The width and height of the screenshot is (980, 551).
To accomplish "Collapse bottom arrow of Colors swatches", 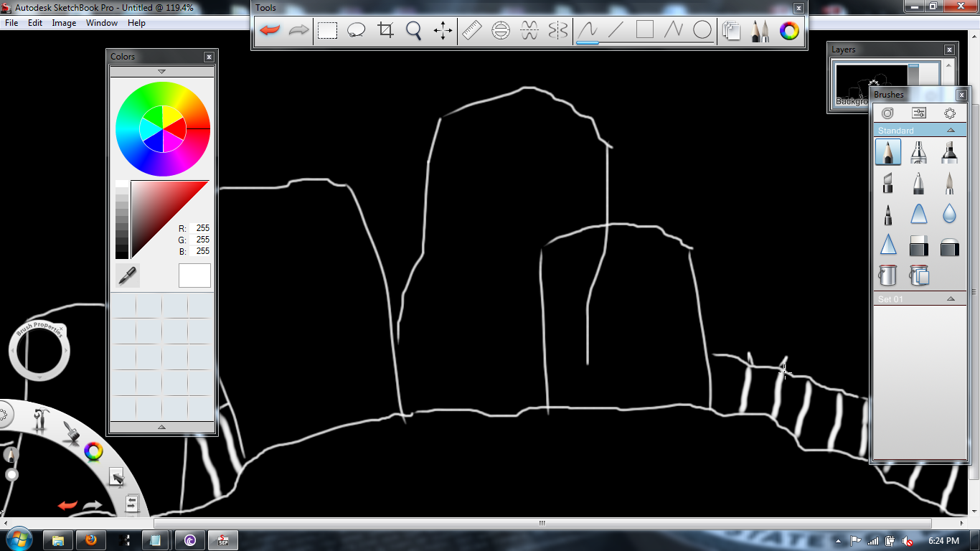I will [161, 427].
